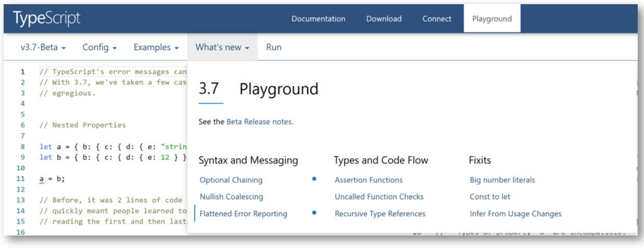Select the Big number literals fixit
This screenshot has height=248, width=644.
pos(502,180)
